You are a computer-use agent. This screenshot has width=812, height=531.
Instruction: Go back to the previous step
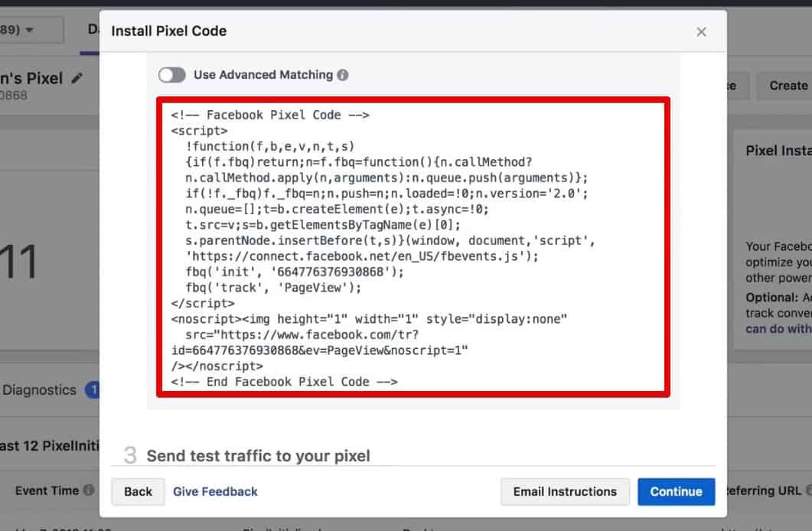tap(138, 492)
